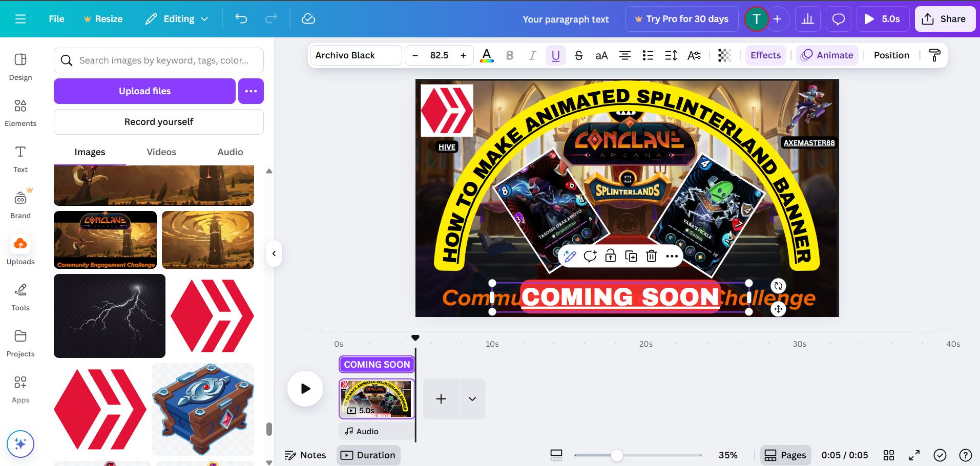
Task: Collapse the side panel arrow
Action: pyautogui.click(x=274, y=253)
